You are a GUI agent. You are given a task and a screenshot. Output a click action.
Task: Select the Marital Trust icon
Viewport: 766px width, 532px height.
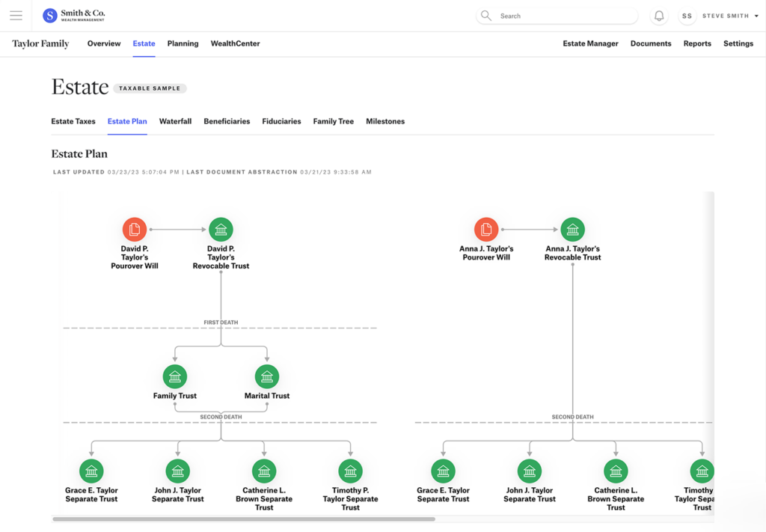tap(267, 376)
